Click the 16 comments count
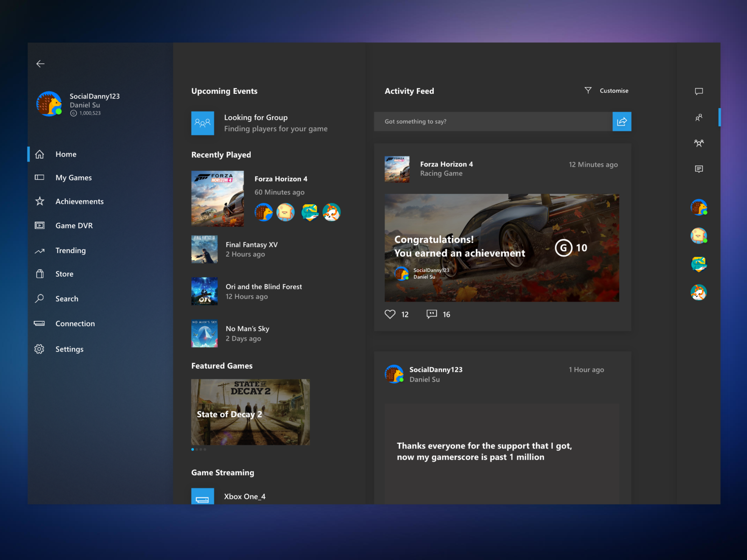Screen dimensions: 747x560 [446, 315]
